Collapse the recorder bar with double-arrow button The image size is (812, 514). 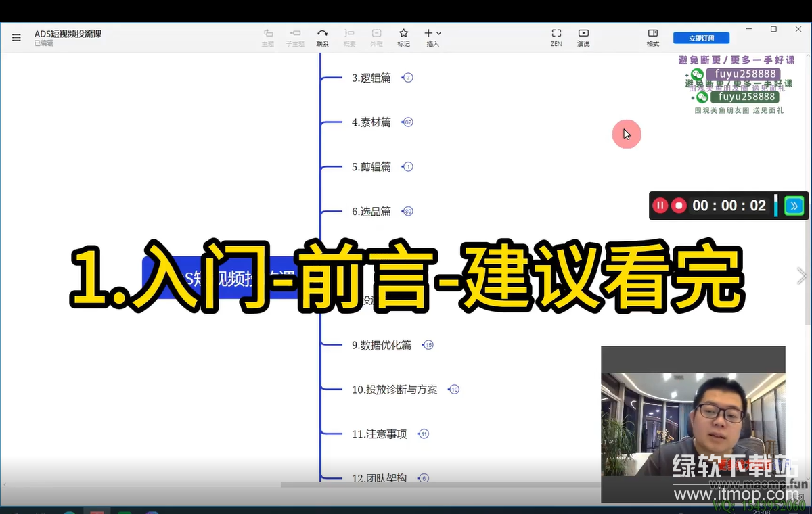click(794, 206)
